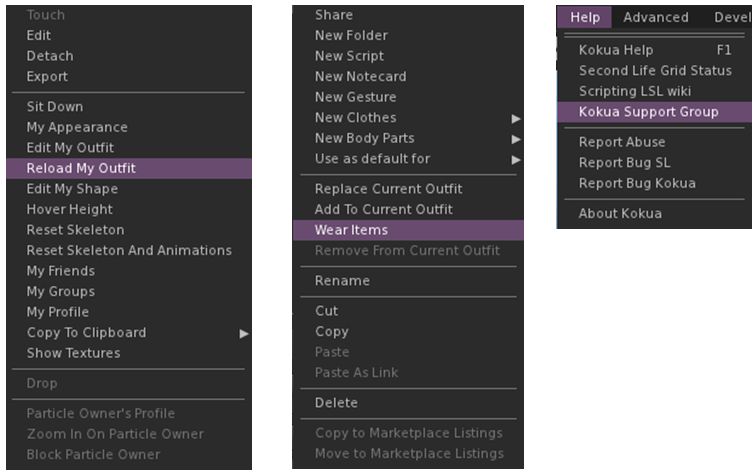The image size is (755, 474).
Task: Open Scripting LSL wiki
Action: [x=635, y=91]
